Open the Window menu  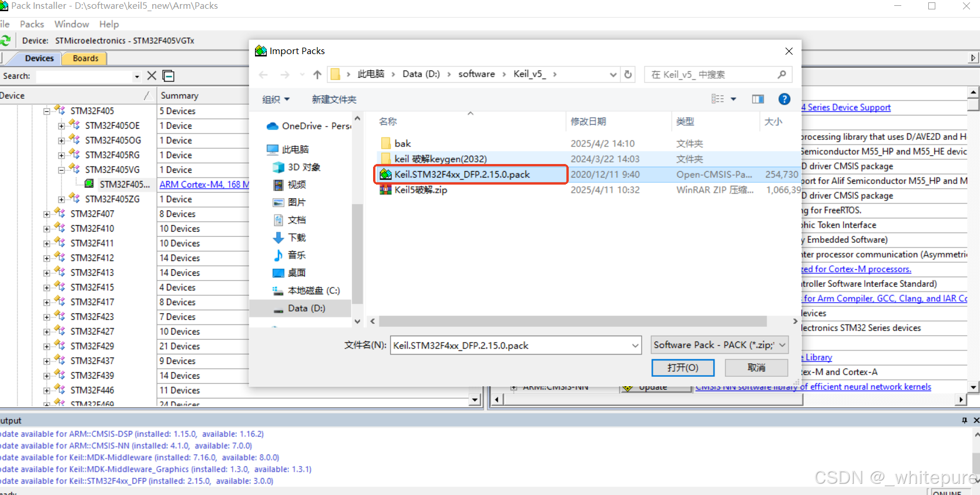(72, 24)
